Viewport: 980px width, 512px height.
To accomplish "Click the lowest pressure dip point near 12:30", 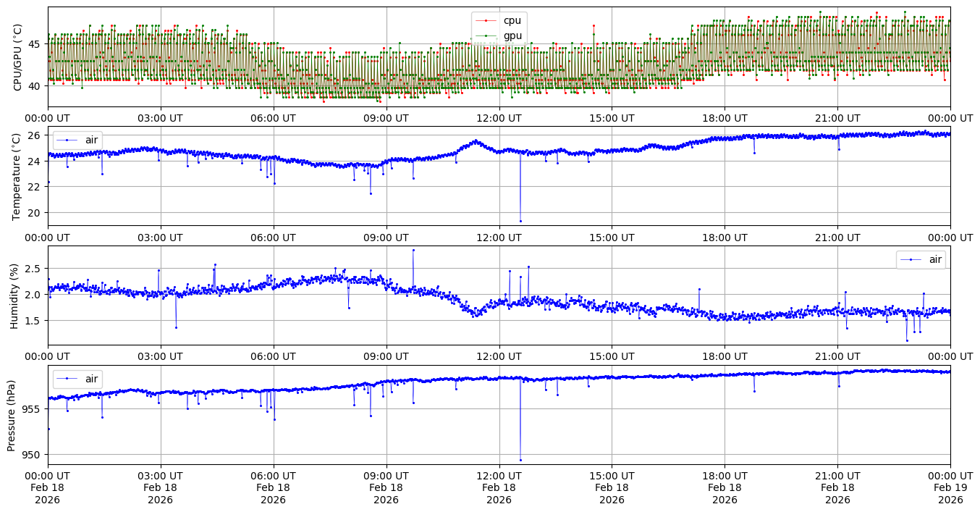I will [x=520, y=460].
